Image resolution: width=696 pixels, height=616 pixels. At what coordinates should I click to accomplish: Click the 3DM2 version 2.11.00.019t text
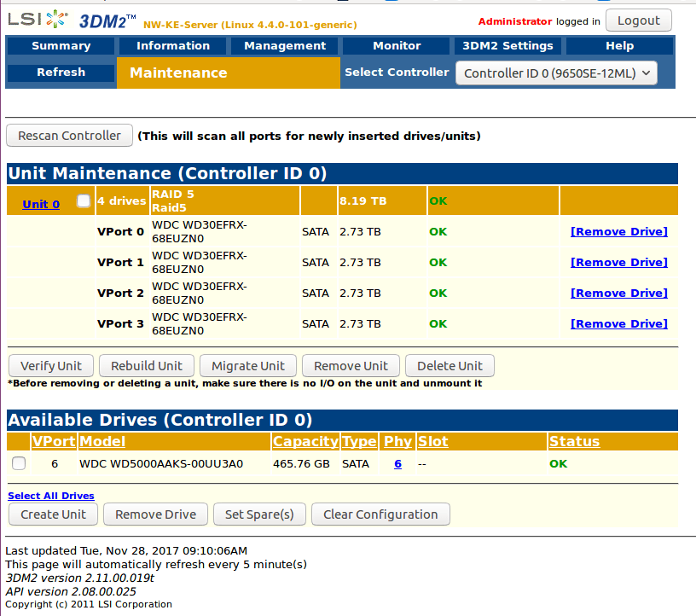(x=80, y=578)
